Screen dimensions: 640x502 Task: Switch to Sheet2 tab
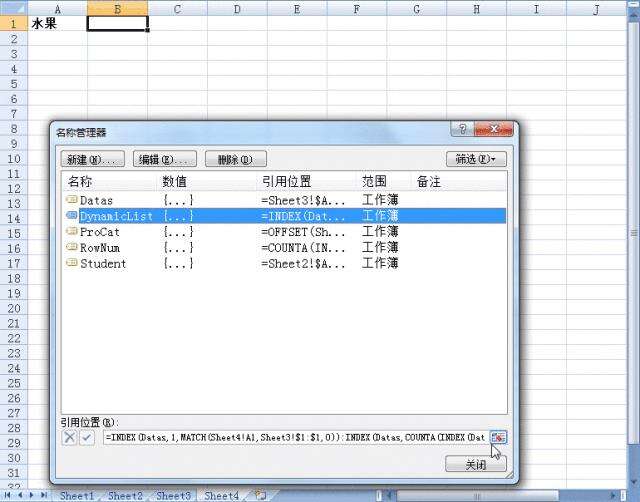point(125,496)
